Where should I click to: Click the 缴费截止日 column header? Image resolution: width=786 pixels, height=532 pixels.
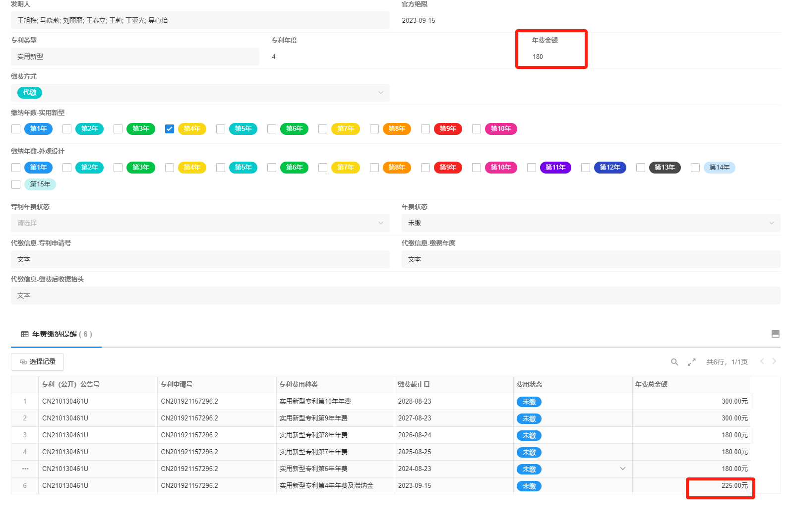pyautogui.click(x=414, y=384)
